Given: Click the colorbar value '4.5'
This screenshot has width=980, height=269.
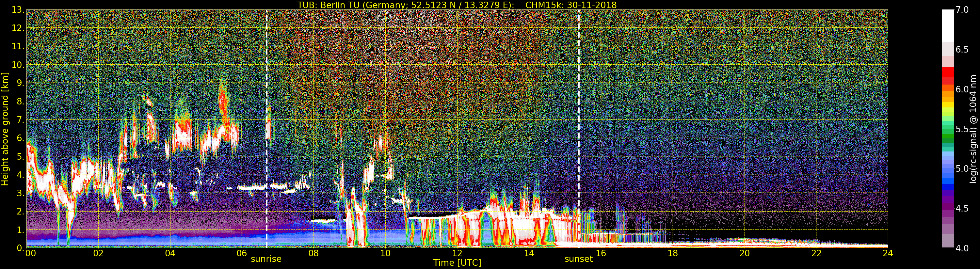Looking at the screenshot, I should (x=962, y=209).
